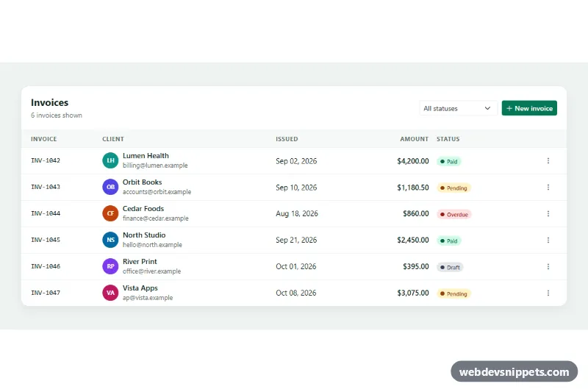Screen dimensions: 588x392
Task: Click the LH avatar for Lumen Health
Action: (x=110, y=160)
